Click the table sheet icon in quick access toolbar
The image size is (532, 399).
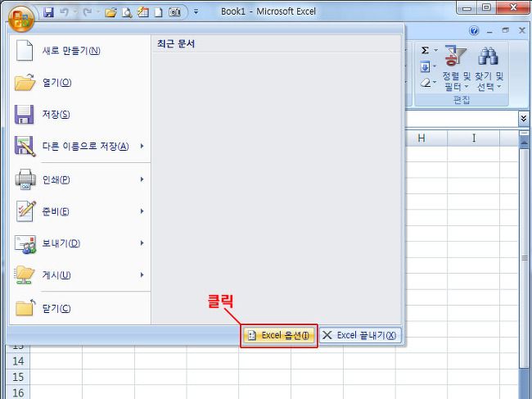(x=143, y=12)
